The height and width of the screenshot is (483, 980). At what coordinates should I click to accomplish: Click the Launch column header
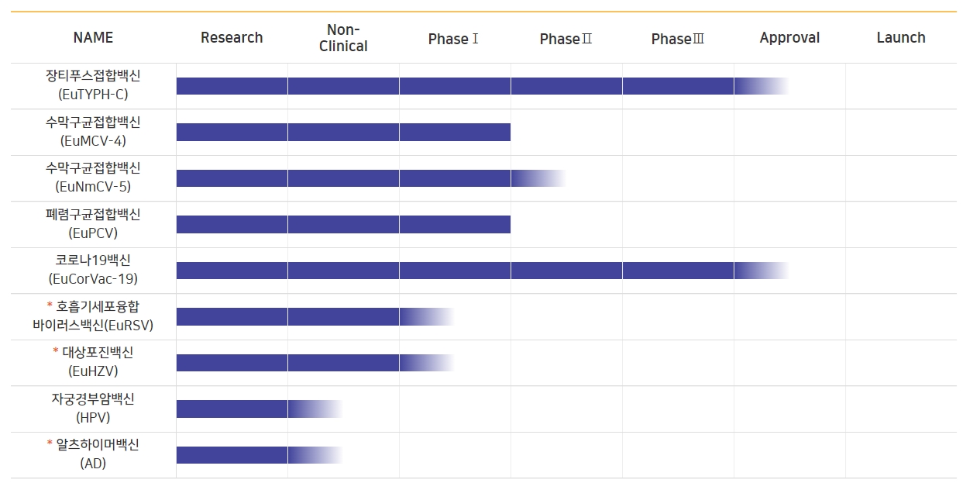(x=901, y=37)
